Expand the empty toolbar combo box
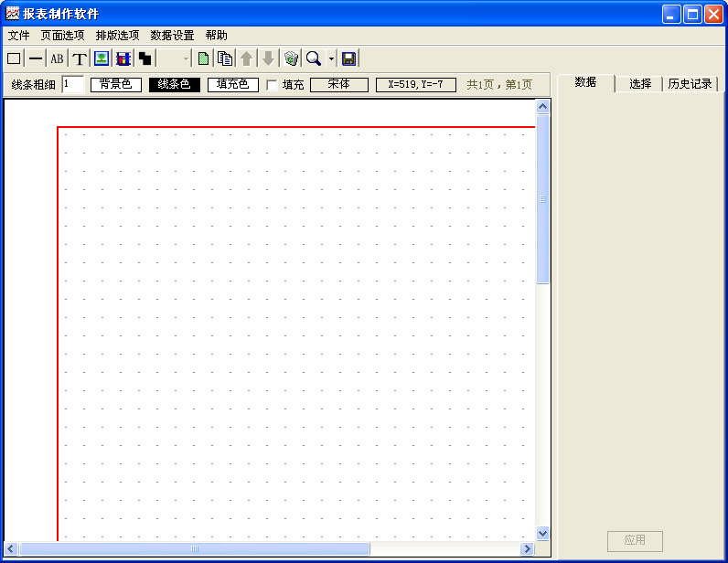Screen dimensions: 728x563 tap(186, 58)
